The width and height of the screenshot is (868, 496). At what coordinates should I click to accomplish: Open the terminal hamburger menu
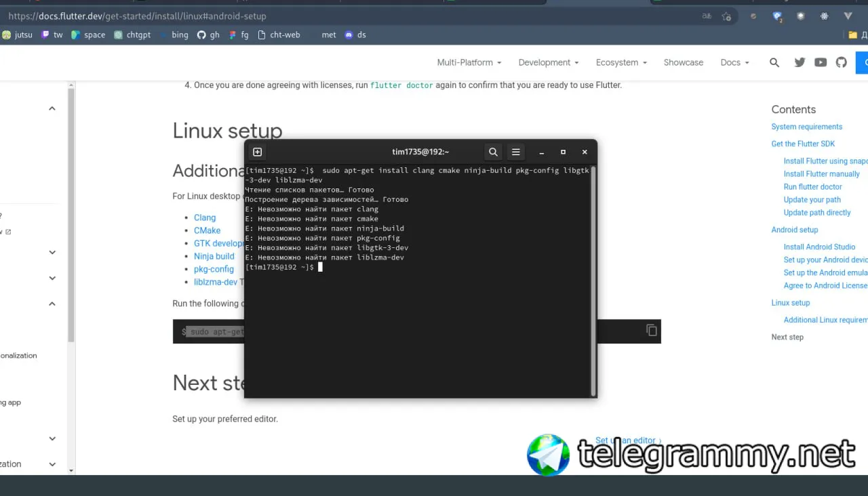(516, 152)
